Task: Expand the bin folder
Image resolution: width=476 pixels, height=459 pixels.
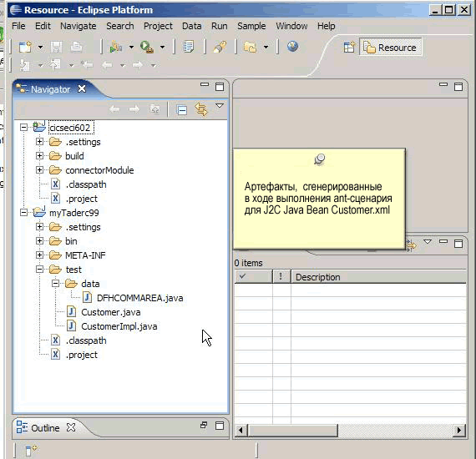Action: tap(39, 240)
